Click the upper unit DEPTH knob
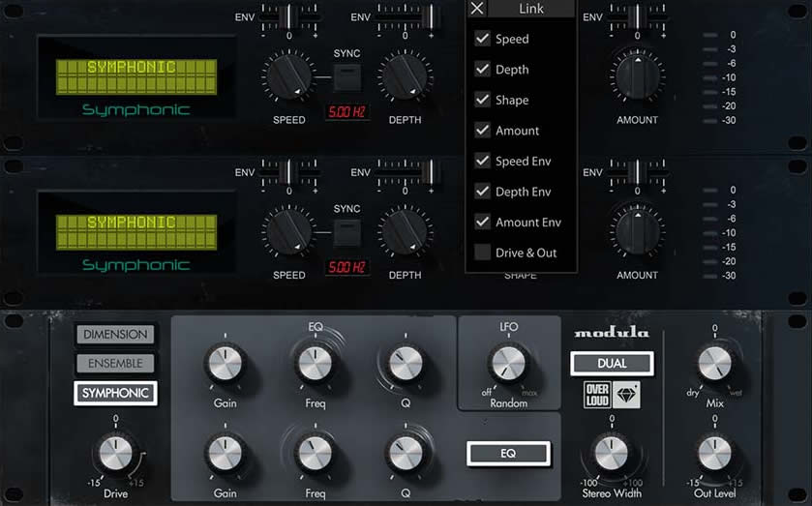Screen dimensions: 812x506 405,76
